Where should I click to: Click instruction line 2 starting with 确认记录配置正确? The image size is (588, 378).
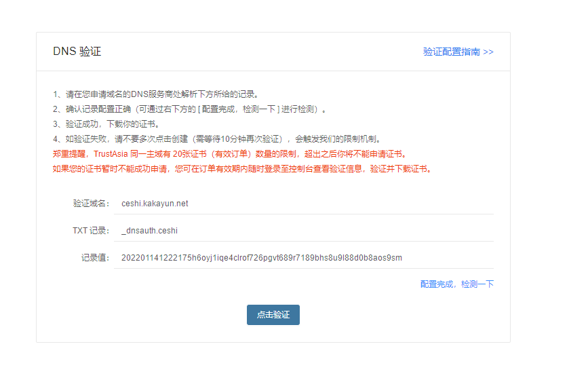[x=190, y=109]
